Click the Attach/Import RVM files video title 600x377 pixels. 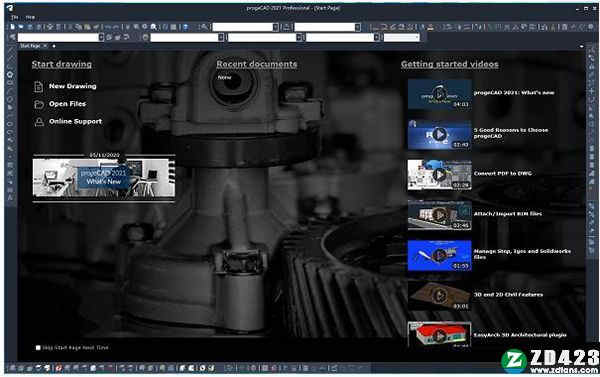pyautogui.click(x=508, y=214)
